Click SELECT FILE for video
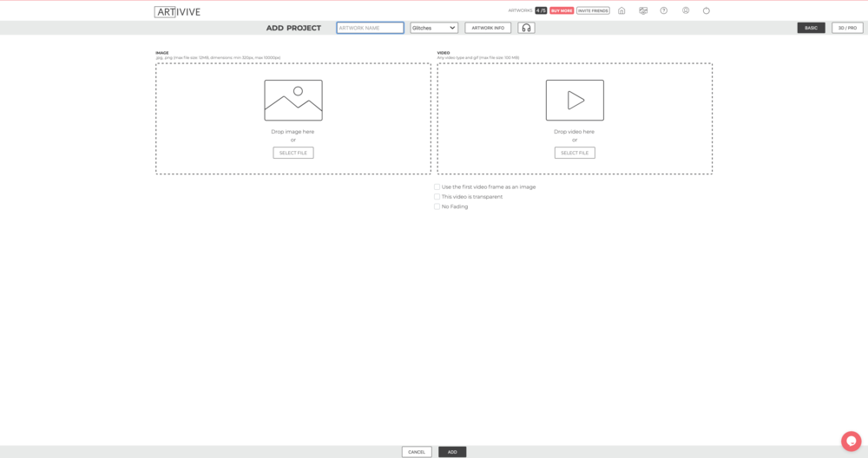 tap(575, 153)
